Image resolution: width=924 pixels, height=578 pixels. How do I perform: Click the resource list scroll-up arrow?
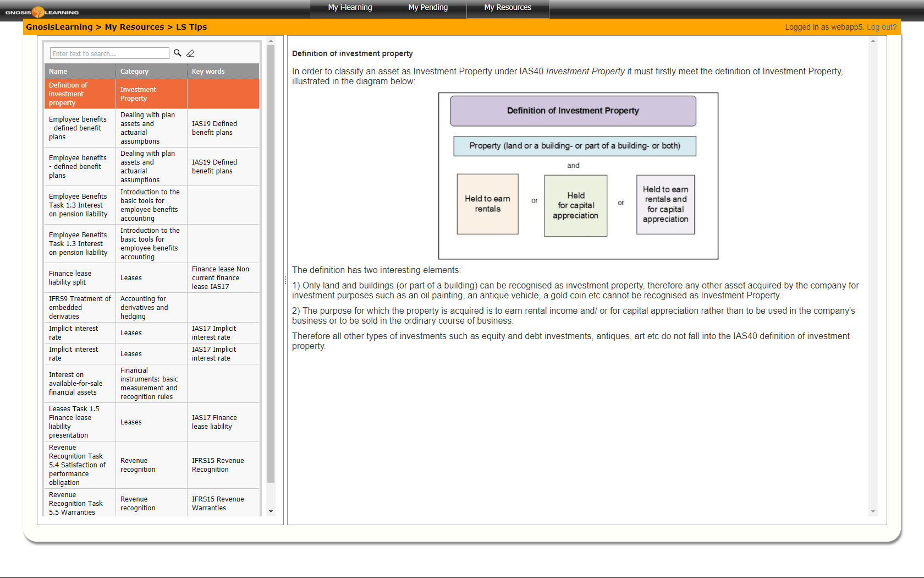[x=271, y=41]
